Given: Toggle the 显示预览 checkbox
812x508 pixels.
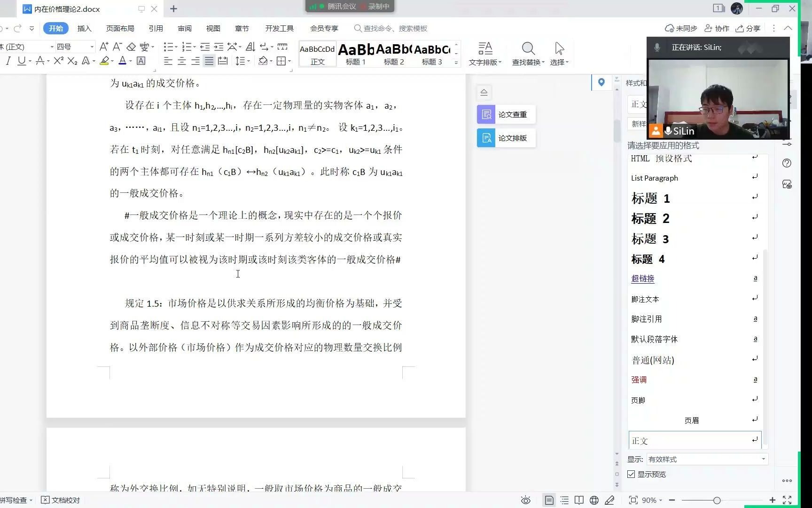Looking at the screenshot, I should coord(631,474).
